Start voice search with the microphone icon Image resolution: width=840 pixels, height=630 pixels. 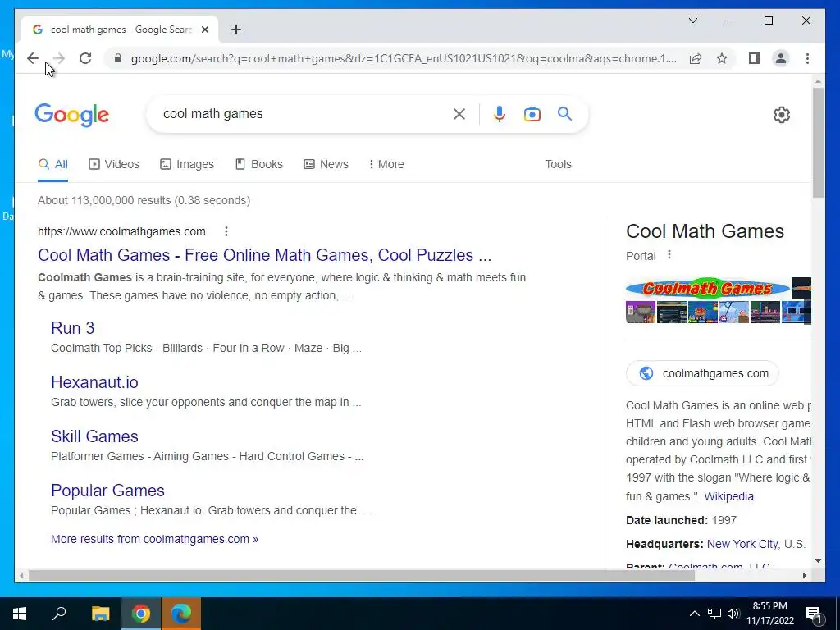coord(500,113)
